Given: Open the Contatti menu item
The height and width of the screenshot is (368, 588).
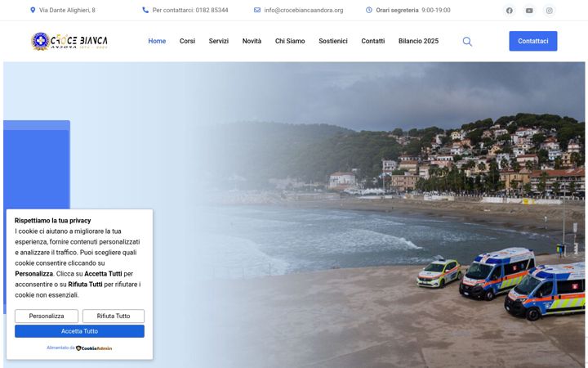Looking at the screenshot, I should click(372, 41).
